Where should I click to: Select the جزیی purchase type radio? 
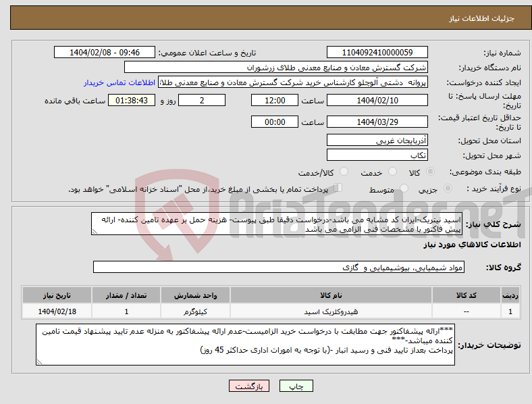coord(448,188)
